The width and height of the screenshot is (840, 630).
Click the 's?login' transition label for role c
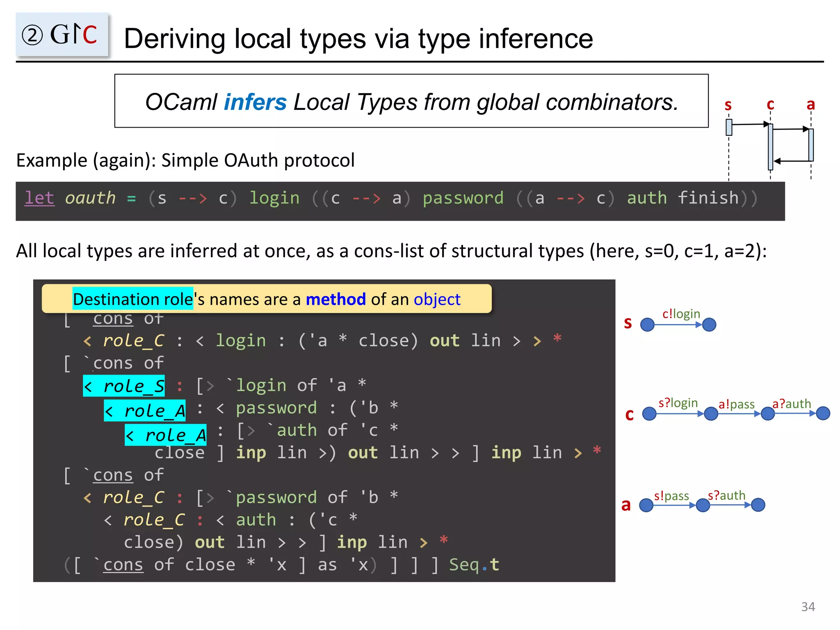pos(678,403)
